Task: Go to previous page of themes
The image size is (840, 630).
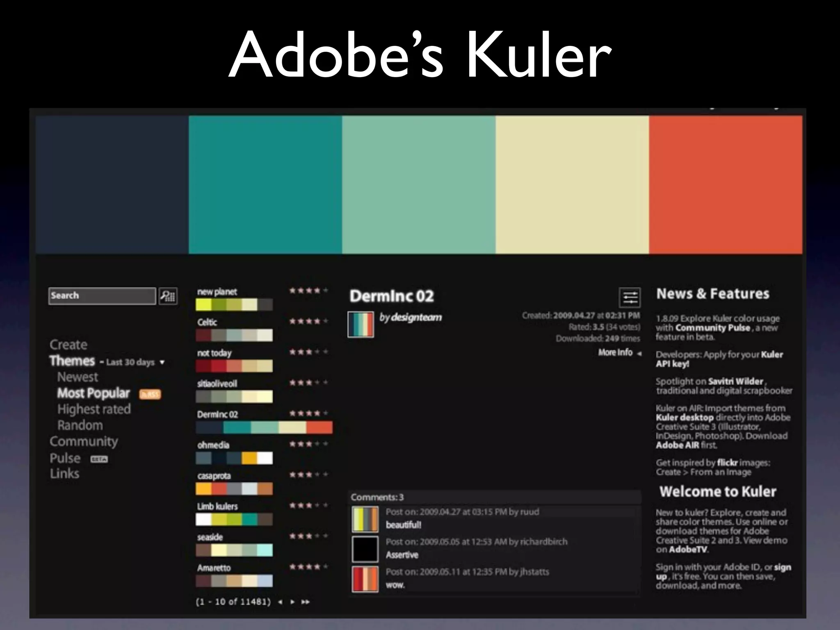Action: (x=280, y=602)
